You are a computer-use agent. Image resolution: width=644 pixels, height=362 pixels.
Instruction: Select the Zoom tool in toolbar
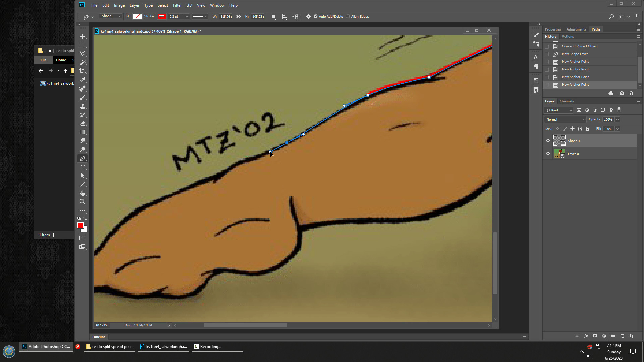[x=83, y=202]
